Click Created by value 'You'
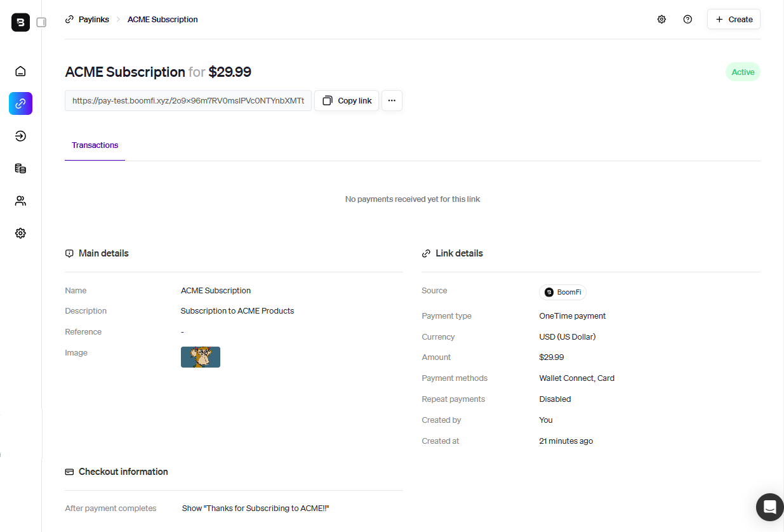The image size is (784, 532). [546, 420]
